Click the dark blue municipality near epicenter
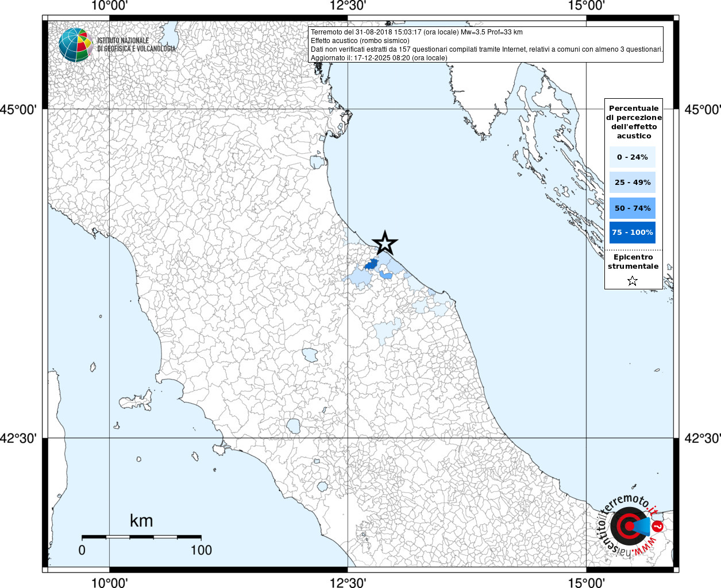 point(371,264)
